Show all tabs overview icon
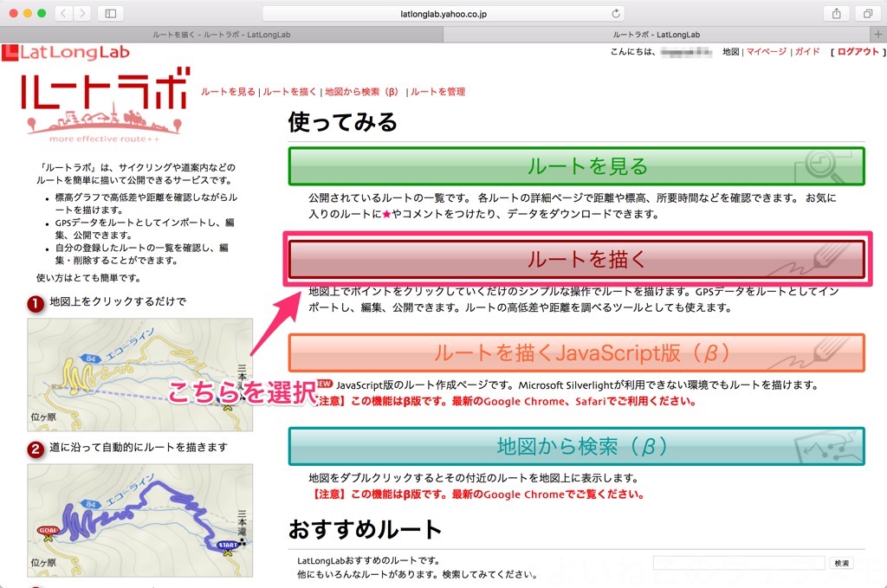Screen dimensions: 887x588 pyautogui.click(x=866, y=14)
